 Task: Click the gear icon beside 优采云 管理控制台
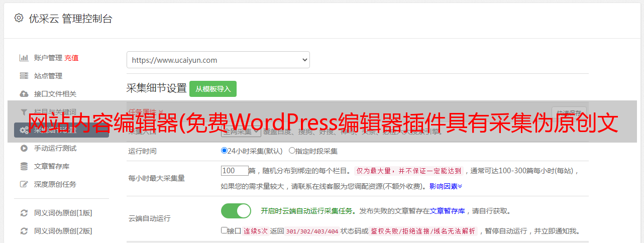(x=19, y=18)
